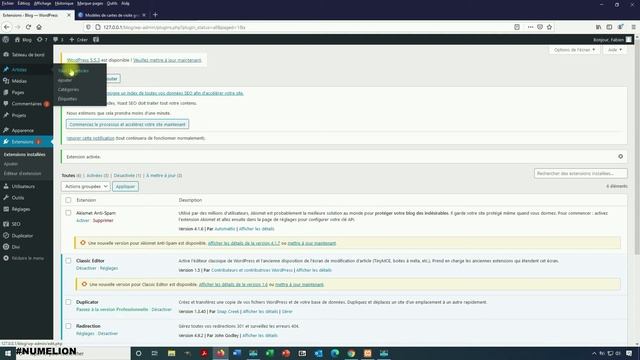Open Bonjour Fabien user menu
The width and height of the screenshot is (640, 360).
612,40
